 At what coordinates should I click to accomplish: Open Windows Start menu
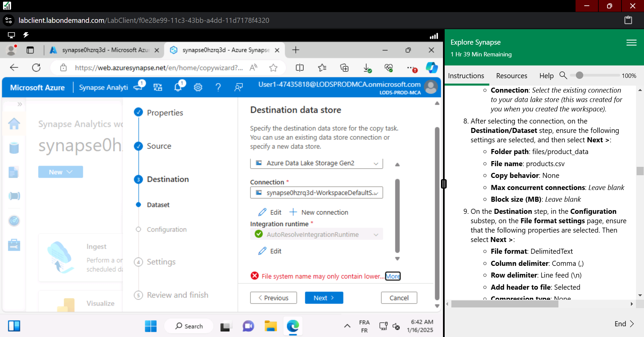tap(151, 326)
